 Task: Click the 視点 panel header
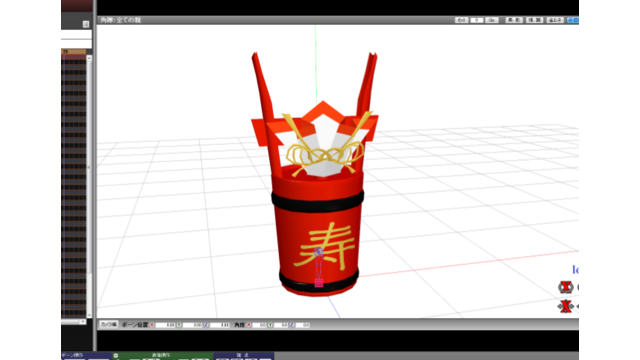244,355
